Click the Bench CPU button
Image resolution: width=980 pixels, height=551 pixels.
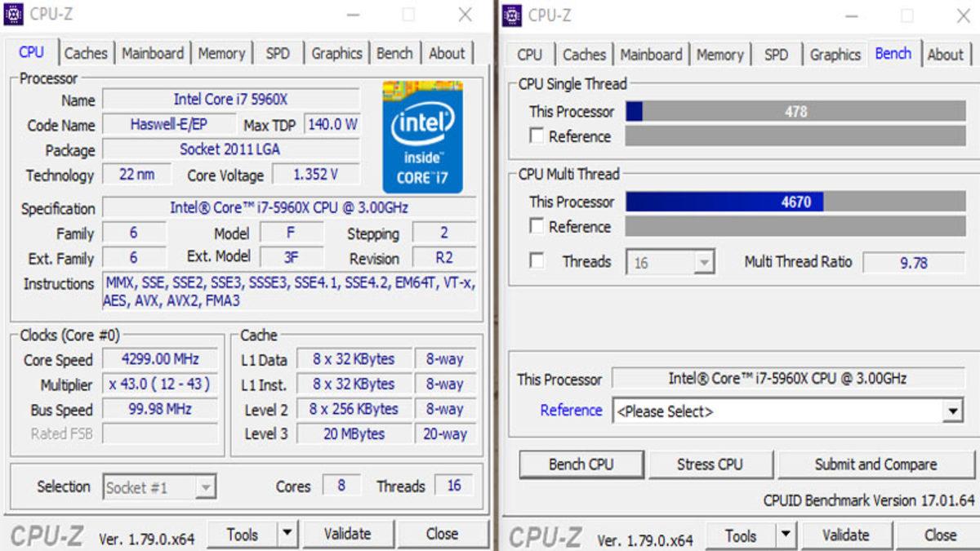tap(581, 464)
